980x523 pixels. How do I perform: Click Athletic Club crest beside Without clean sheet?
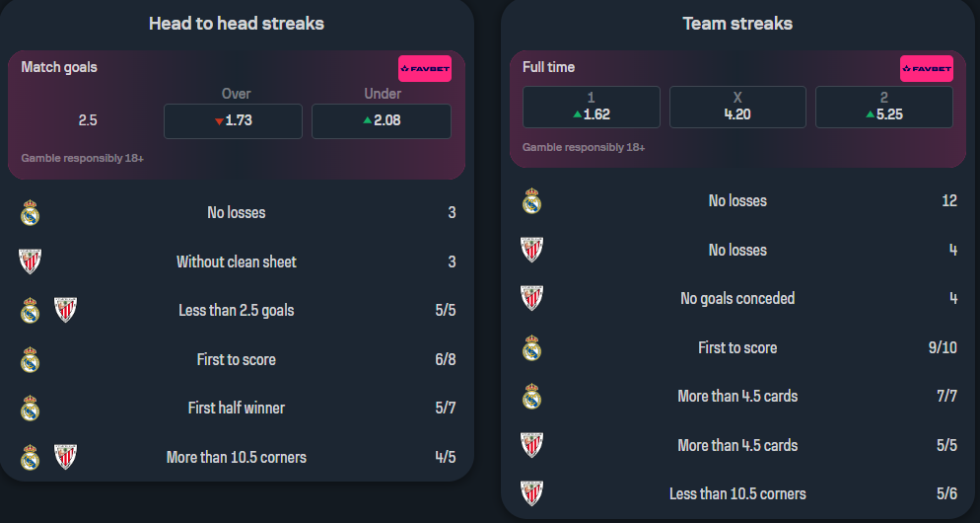point(30,261)
